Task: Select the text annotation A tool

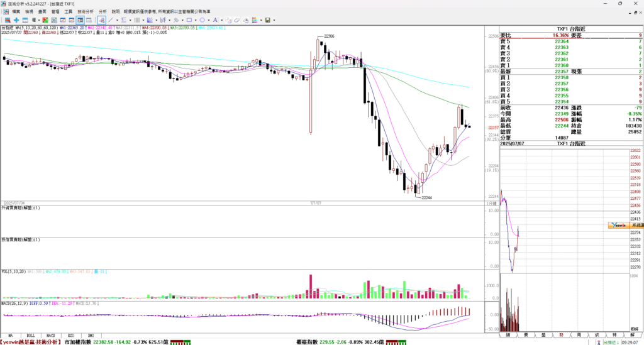Action: [x=215, y=20]
